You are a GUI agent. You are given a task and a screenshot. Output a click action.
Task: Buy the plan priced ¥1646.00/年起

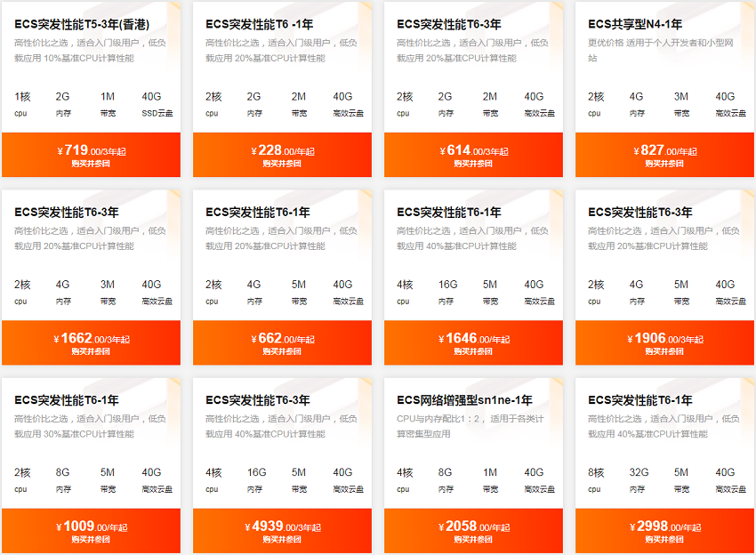point(473,342)
